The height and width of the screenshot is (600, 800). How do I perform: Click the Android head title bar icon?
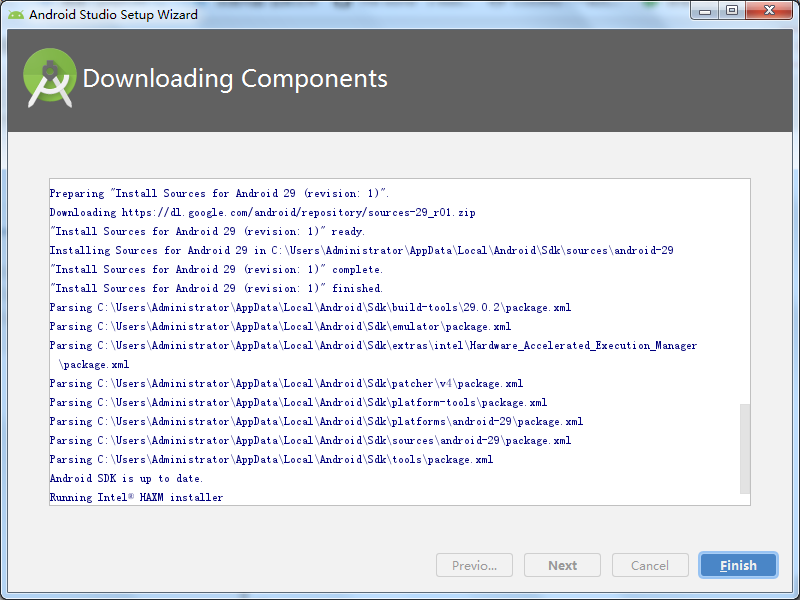[16, 14]
